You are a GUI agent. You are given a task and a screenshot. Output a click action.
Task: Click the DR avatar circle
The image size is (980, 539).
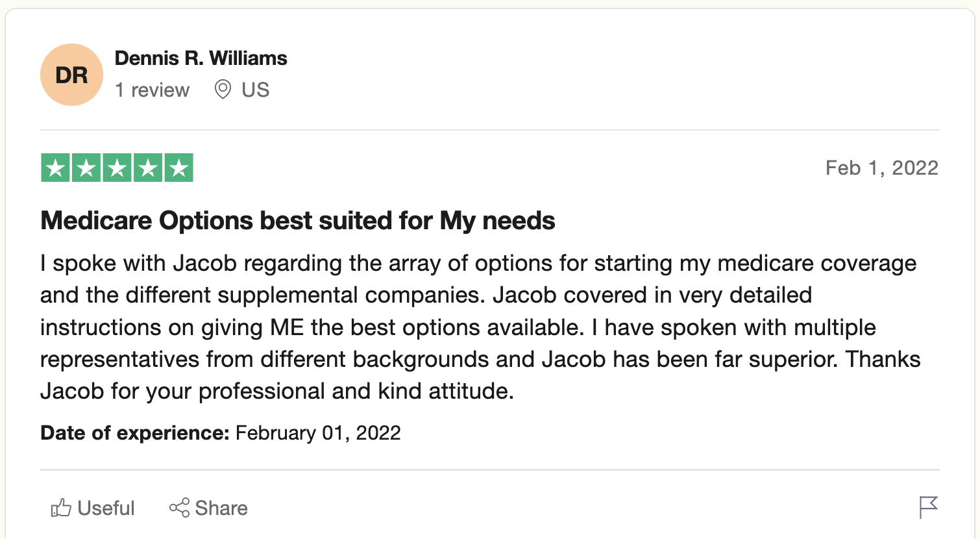71,75
